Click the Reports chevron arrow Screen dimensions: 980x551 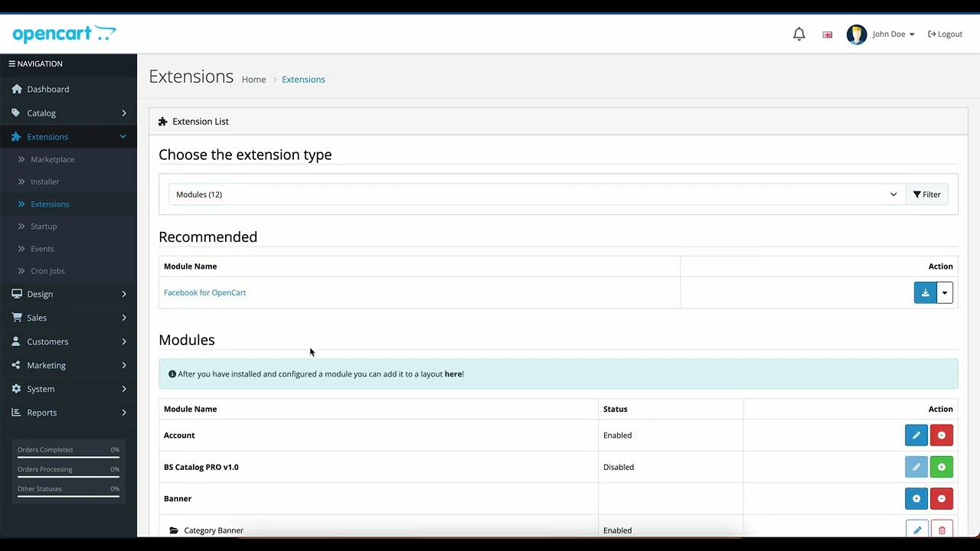tap(124, 412)
